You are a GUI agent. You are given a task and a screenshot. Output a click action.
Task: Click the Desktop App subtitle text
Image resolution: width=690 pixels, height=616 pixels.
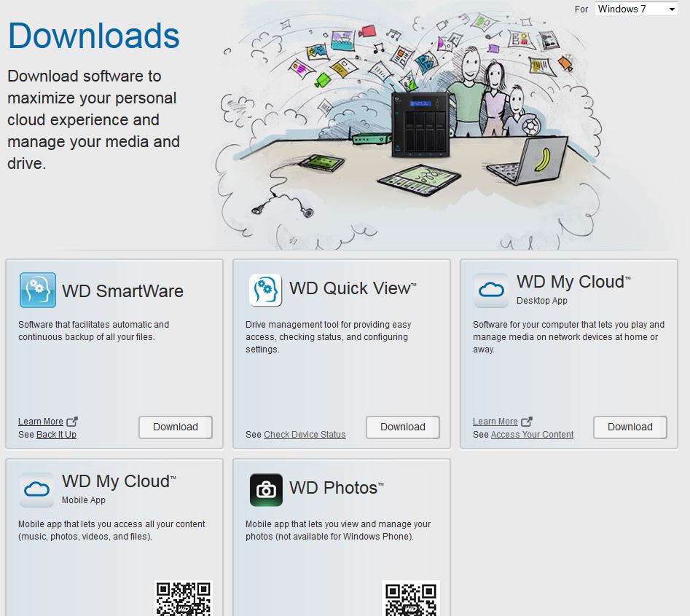541,301
